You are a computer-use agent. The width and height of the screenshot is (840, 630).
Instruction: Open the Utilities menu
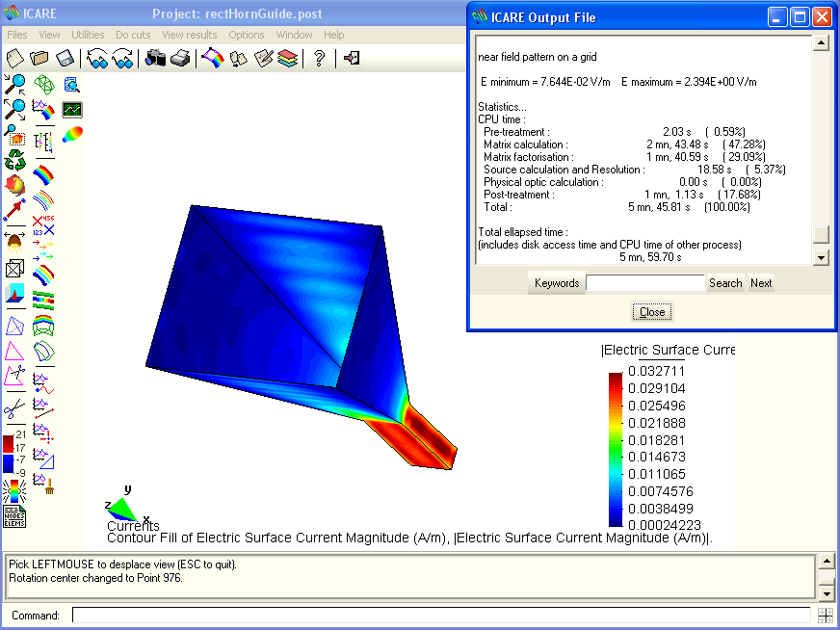point(88,35)
